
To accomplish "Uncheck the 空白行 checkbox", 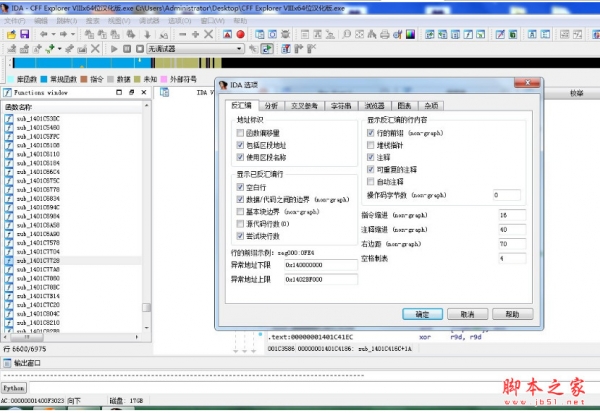I will click(x=241, y=188).
